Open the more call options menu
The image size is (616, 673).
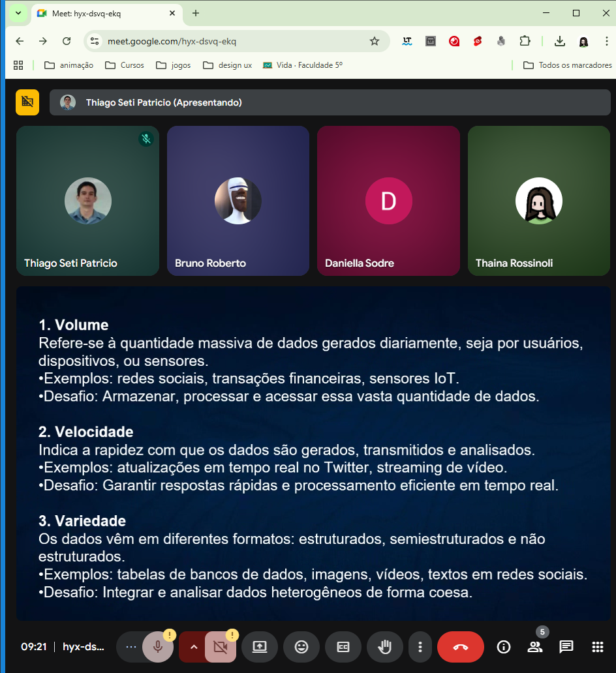420,647
